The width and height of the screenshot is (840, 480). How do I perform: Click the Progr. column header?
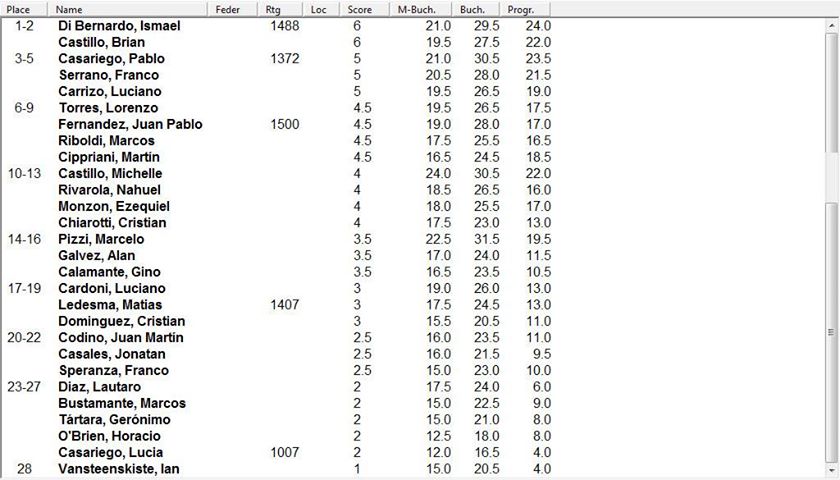tap(525, 9)
